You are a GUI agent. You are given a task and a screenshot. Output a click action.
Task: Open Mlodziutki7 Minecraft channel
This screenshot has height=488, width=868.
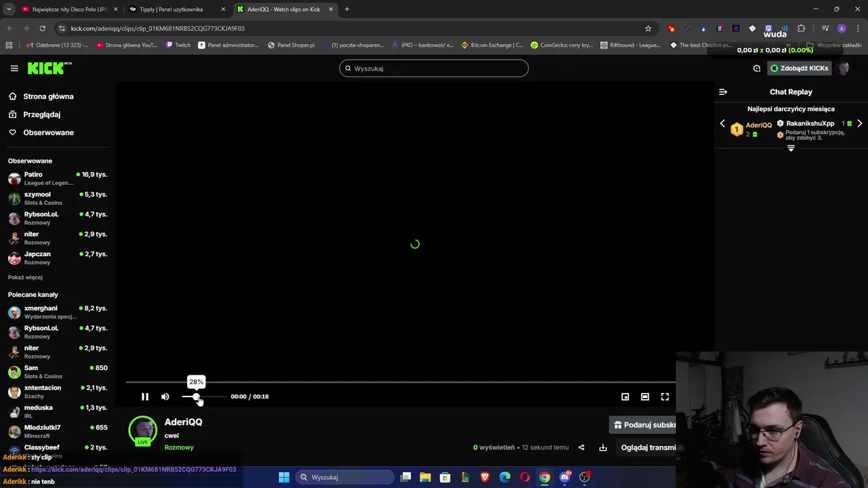pyautogui.click(x=58, y=431)
